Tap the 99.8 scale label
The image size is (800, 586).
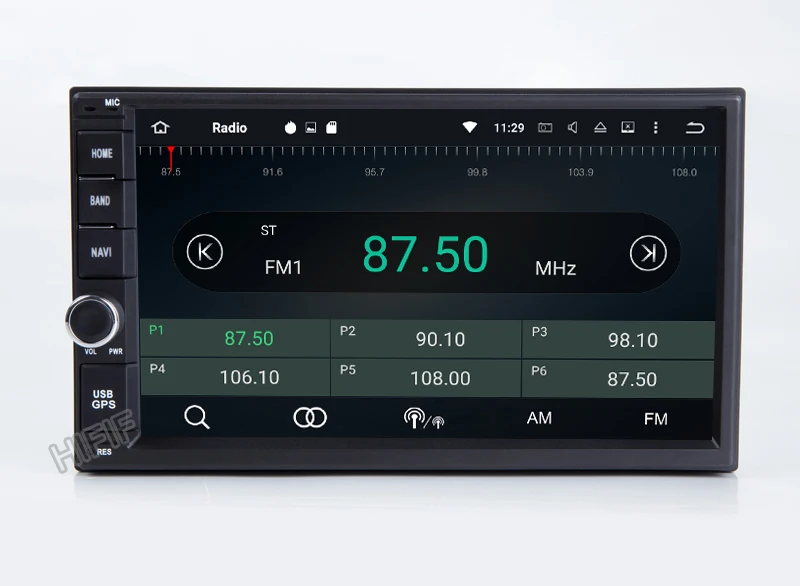[x=477, y=172]
